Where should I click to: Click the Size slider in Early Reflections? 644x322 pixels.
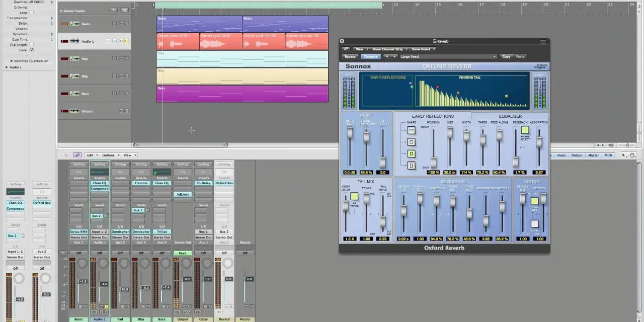(450, 132)
